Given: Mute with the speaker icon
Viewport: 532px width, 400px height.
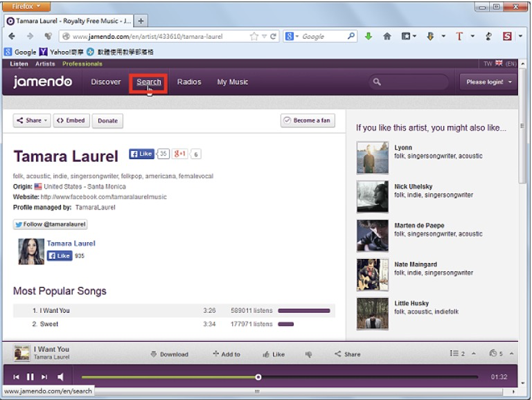Looking at the screenshot, I should pyautogui.click(x=60, y=377).
